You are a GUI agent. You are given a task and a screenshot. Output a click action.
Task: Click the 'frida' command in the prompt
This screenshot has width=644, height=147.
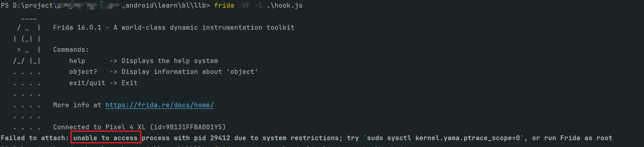[x=224, y=6]
